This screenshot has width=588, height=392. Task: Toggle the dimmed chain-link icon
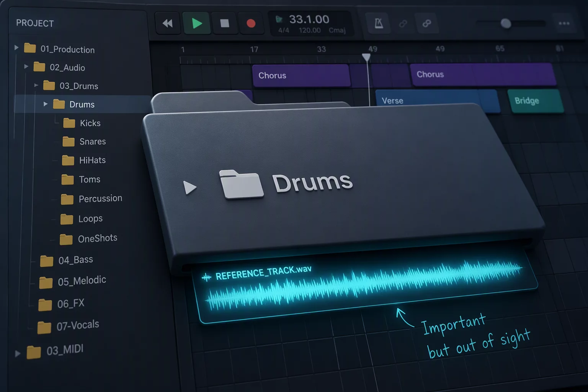point(403,24)
